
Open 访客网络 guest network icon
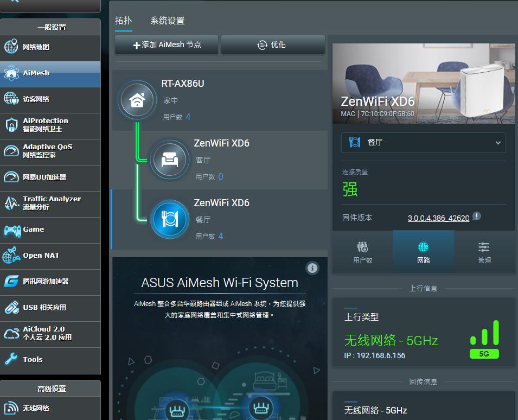(x=11, y=99)
